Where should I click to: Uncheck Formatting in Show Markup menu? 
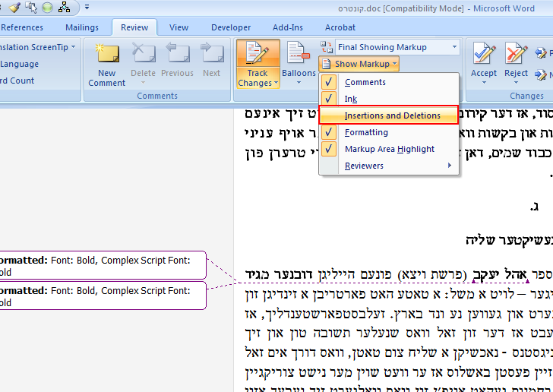click(x=389, y=132)
